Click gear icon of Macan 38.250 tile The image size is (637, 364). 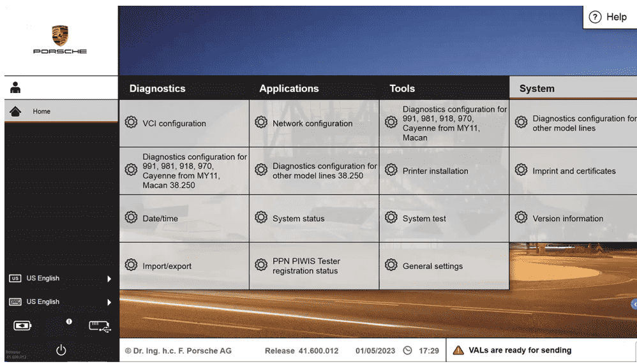[x=131, y=170]
